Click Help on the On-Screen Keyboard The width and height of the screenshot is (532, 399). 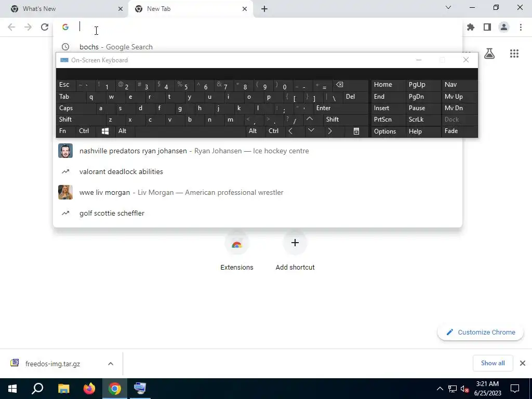pos(423,131)
